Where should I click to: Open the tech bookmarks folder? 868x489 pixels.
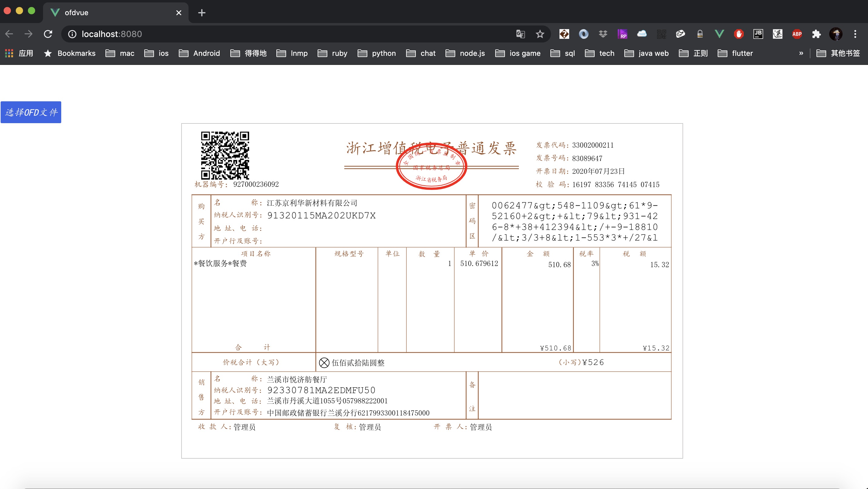pyautogui.click(x=600, y=53)
